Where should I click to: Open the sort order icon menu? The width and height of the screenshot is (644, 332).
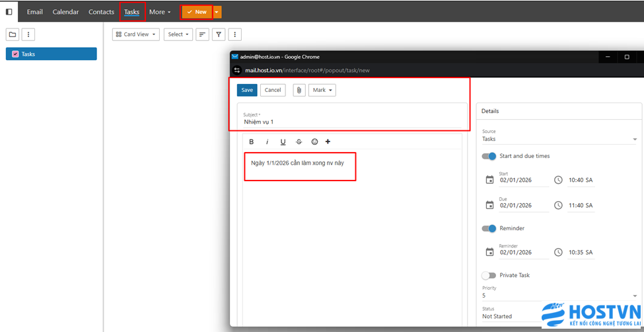[x=202, y=34]
